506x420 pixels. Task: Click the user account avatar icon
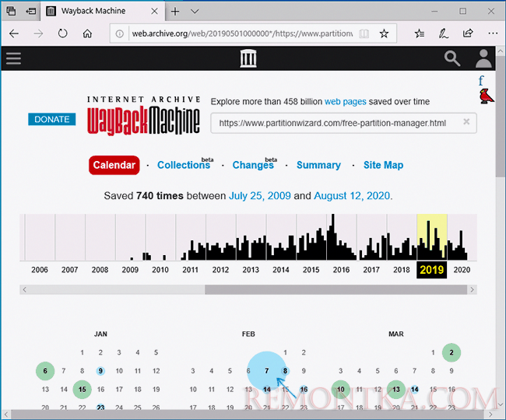click(483, 58)
